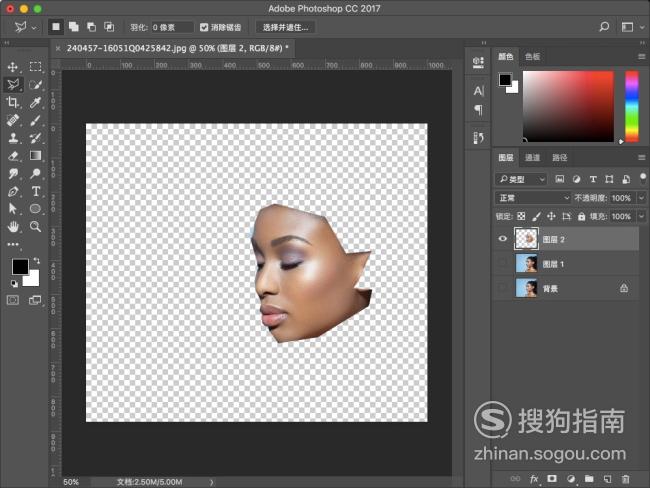The image size is (650, 488).
Task: Open the Color panel options menu
Action: pyautogui.click(x=641, y=56)
